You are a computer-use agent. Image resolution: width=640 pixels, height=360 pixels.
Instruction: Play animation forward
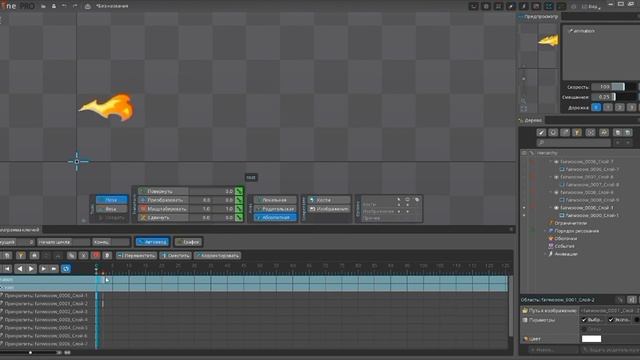click(x=31, y=269)
